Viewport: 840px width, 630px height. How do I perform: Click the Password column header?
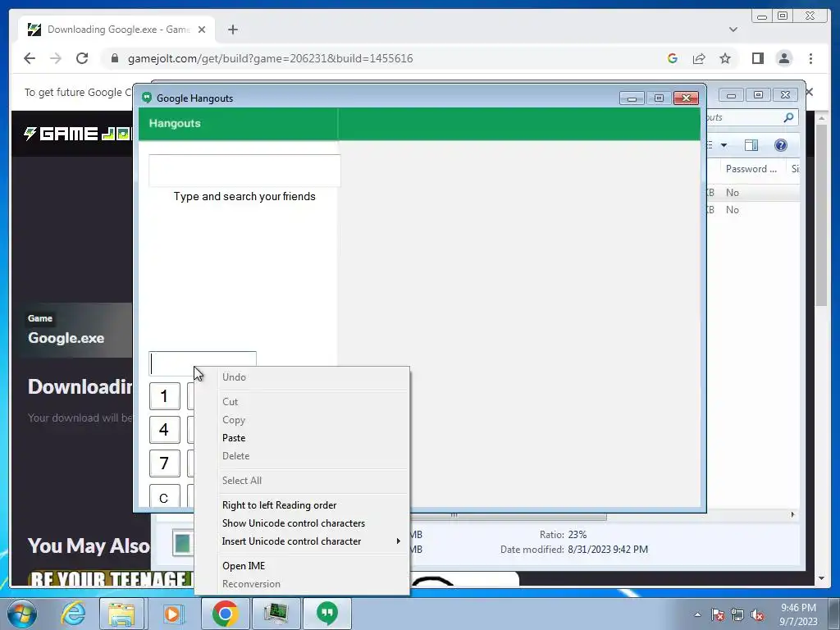coord(751,169)
